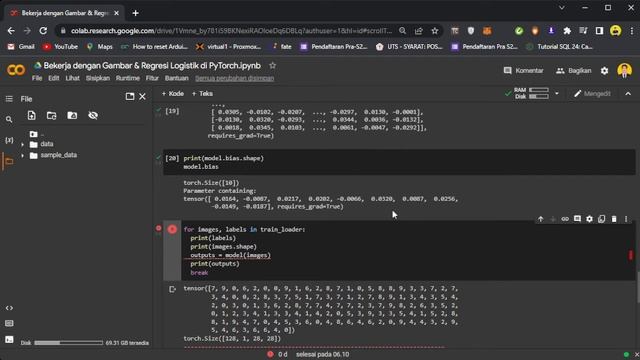The height and width of the screenshot is (360, 640).
Task: Reload the browser page
Action: (x=43, y=31)
